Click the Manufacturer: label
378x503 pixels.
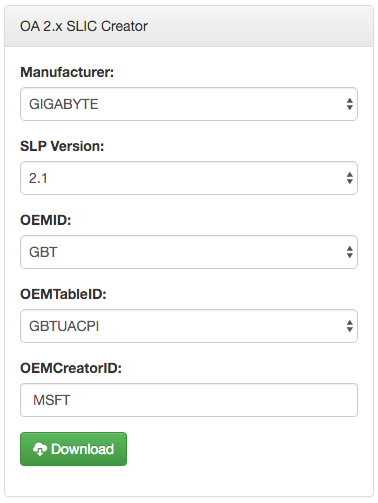67,72
